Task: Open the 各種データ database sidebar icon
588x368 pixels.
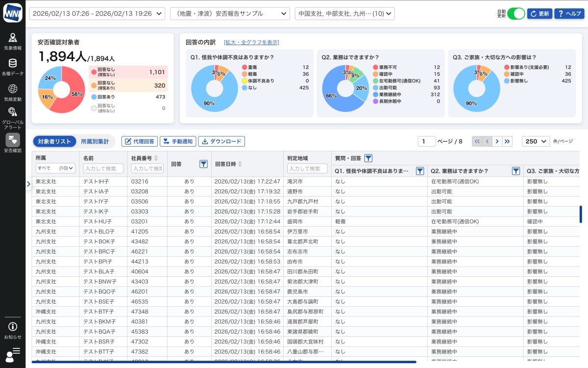Action: (12, 66)
